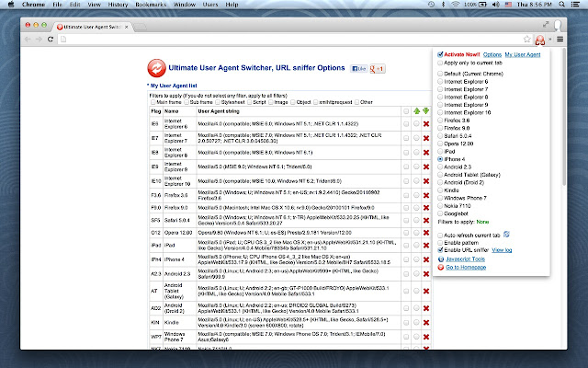
Task: Click the page vertical scrollbar
Action: point(564,117)
